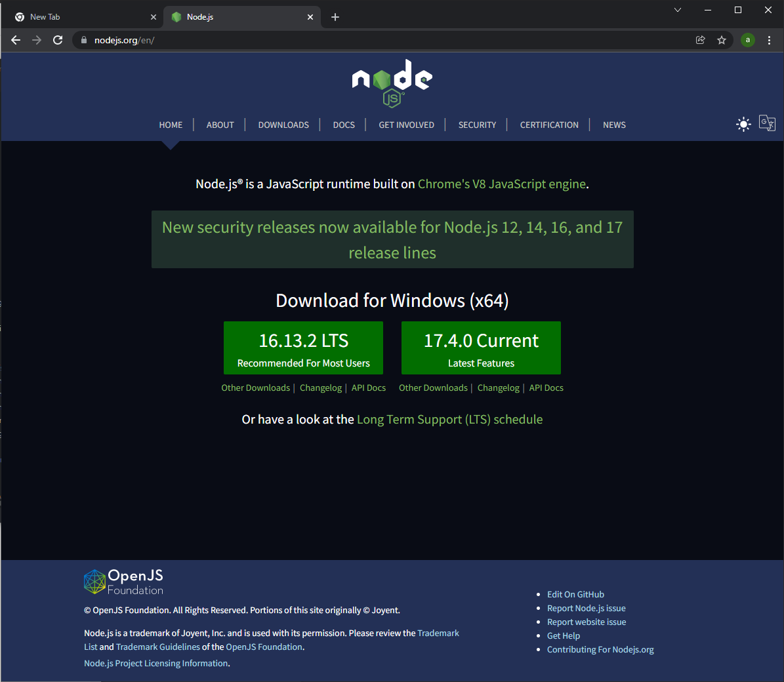Click Get Help footer link
Image resolution: width=784 pixels, height=682 pixels.
(564, 635)
